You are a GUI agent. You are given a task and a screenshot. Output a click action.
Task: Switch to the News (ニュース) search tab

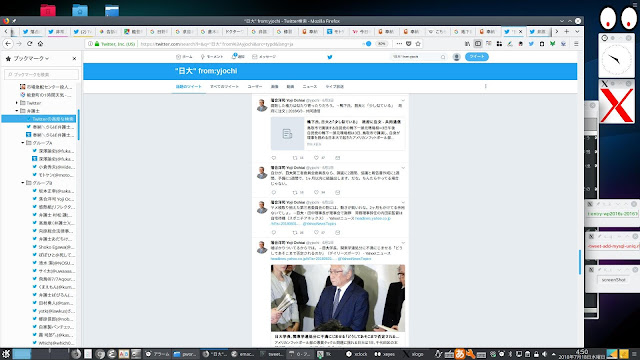(x=309, y=87)
